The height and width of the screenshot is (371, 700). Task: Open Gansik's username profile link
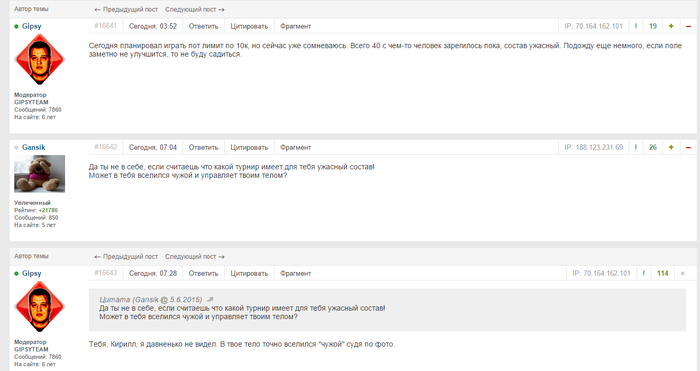point(33,147)
